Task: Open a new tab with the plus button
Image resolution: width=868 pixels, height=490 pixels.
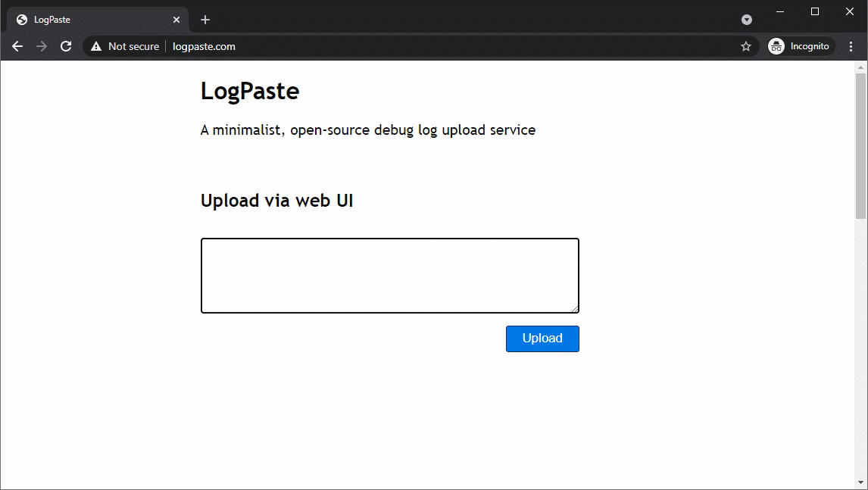Action: 205,20
